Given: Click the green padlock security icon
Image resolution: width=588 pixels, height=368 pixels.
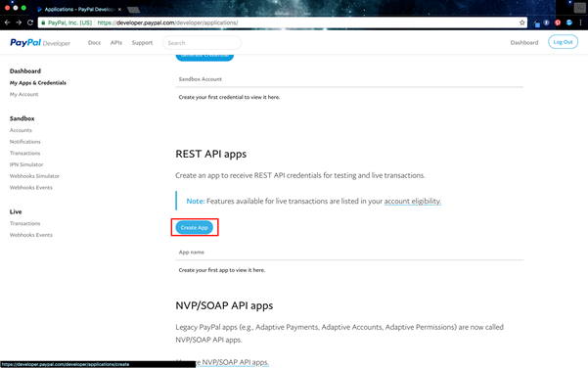Looking at the screenshot, I should (43, 23).
